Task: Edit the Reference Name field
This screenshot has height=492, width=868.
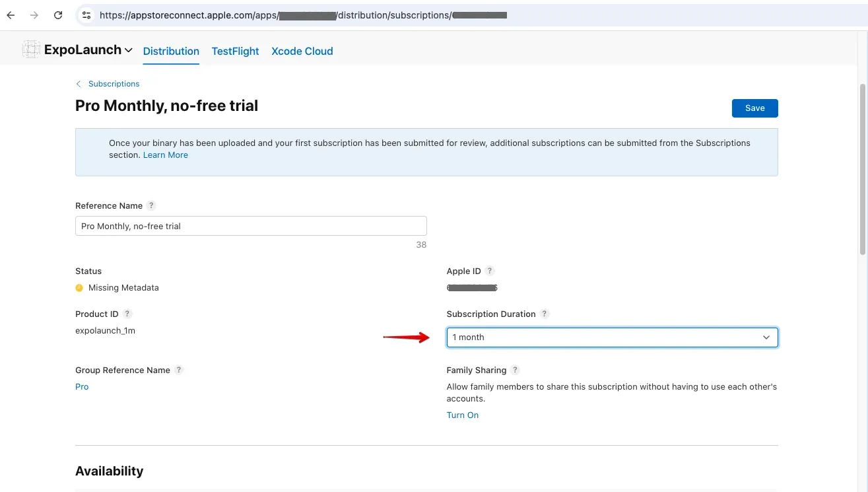Action: click(251, 226)
